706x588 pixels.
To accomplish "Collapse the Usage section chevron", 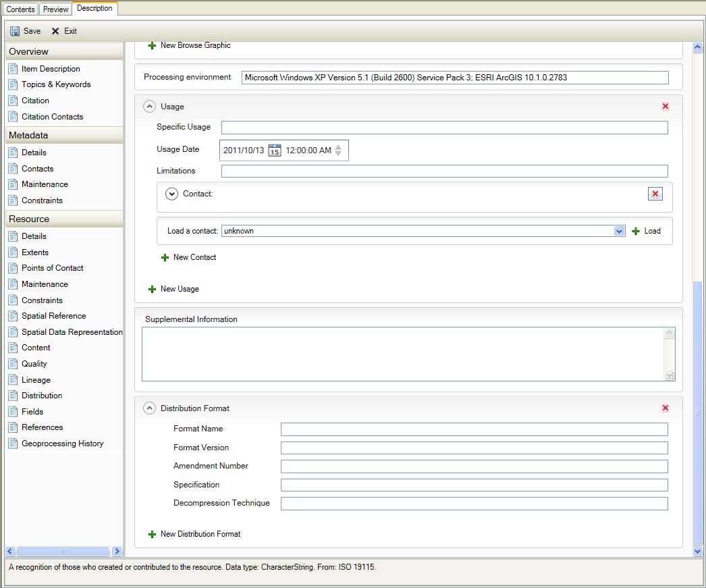I will (x=148, y=106).
